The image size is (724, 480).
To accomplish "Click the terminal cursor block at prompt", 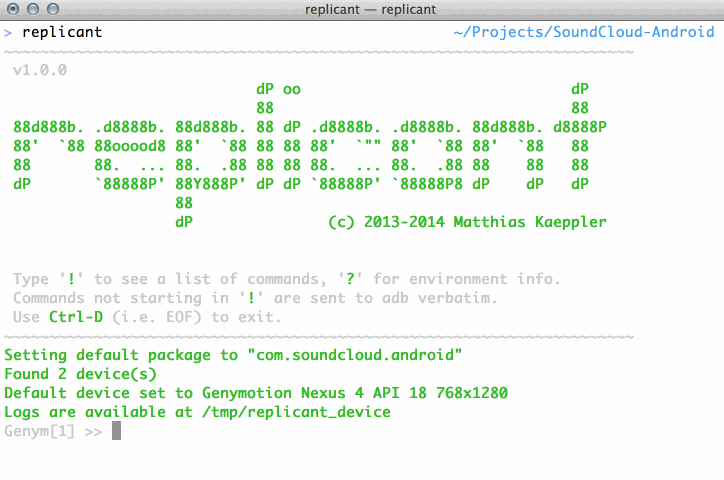I will tap(116, 431).
